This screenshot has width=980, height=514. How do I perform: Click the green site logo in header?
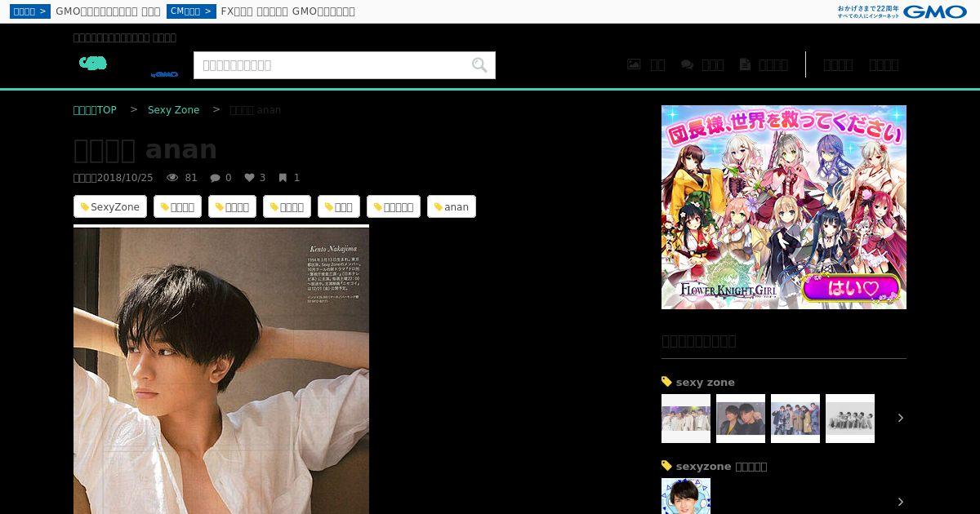93,63
